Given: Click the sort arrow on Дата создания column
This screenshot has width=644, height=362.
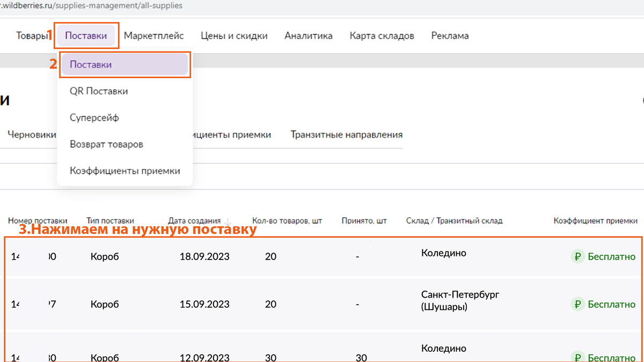Looking at the screenshot, I should click(x=228, y=221).
